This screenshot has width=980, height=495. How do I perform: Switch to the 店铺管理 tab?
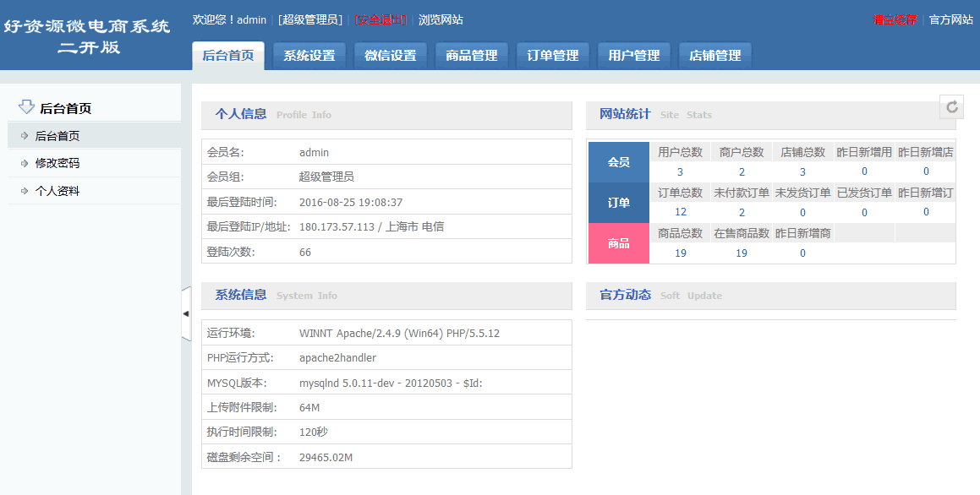point(715,56)
